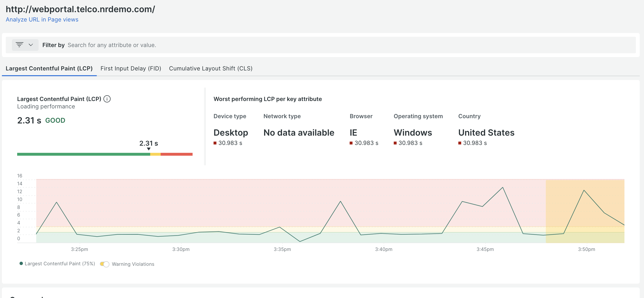Click the filter lines icon
This screenshot has width=644, height=298.
click(x=20, y=45)
